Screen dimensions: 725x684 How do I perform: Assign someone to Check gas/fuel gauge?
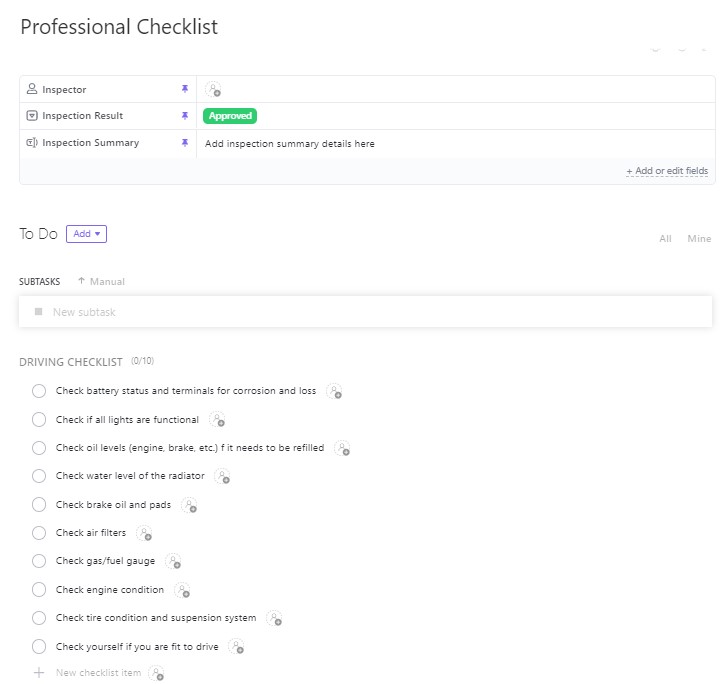pyautogui.click(x=173, y=561)
